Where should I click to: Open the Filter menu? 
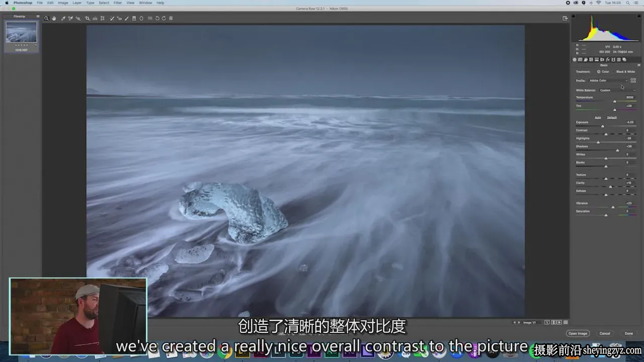point(118,3)
